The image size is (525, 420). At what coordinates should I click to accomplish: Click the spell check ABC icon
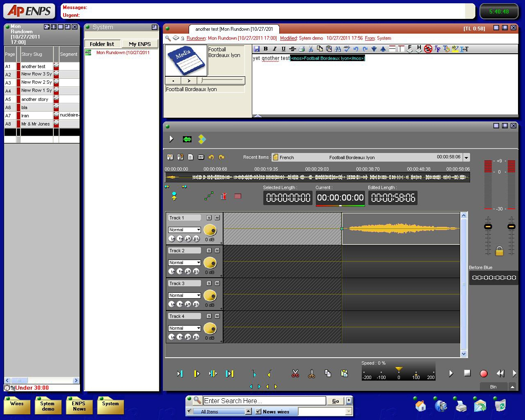(x=347, y=49)
